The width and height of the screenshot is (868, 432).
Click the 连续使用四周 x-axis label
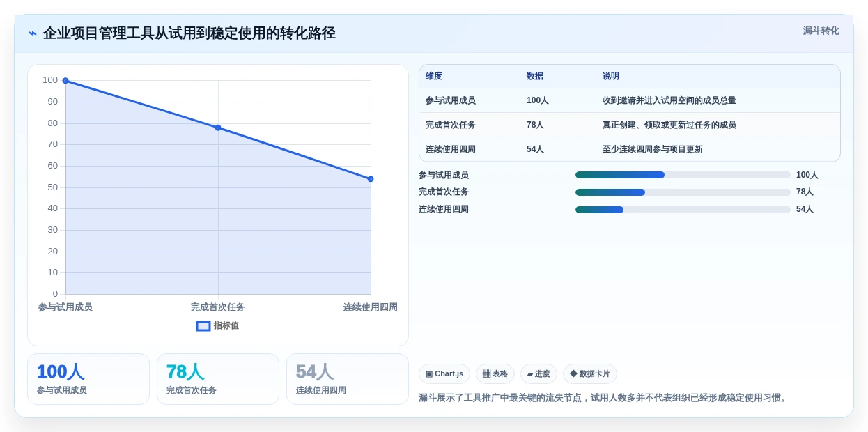371,307
